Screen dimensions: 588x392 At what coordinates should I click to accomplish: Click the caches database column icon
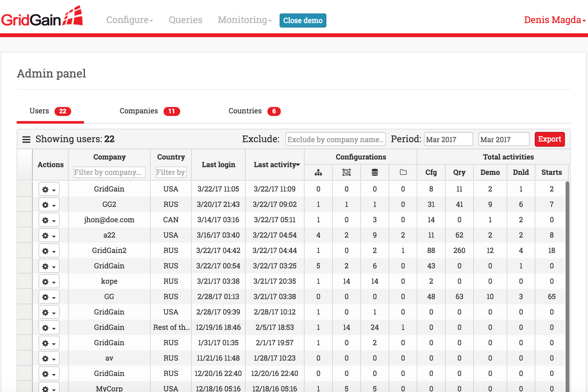[x=375, y=172]
